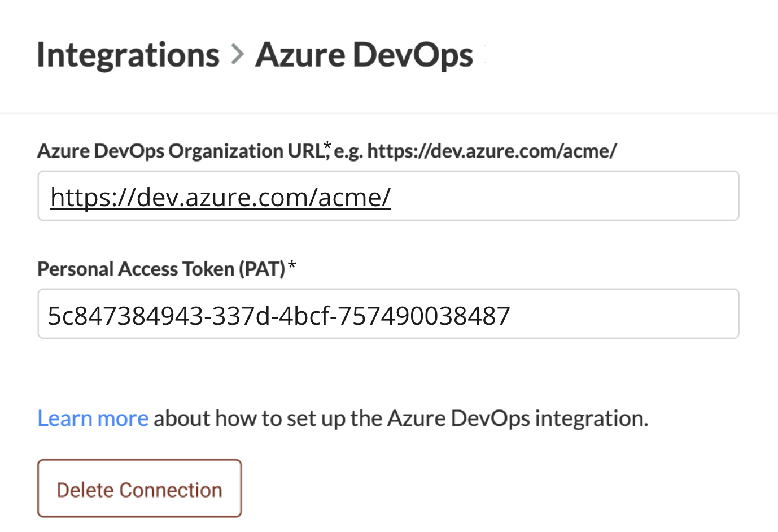The image size is (778, 532).
Task: Click the Azure DevOps page title
Action: (x=364, y=55)
